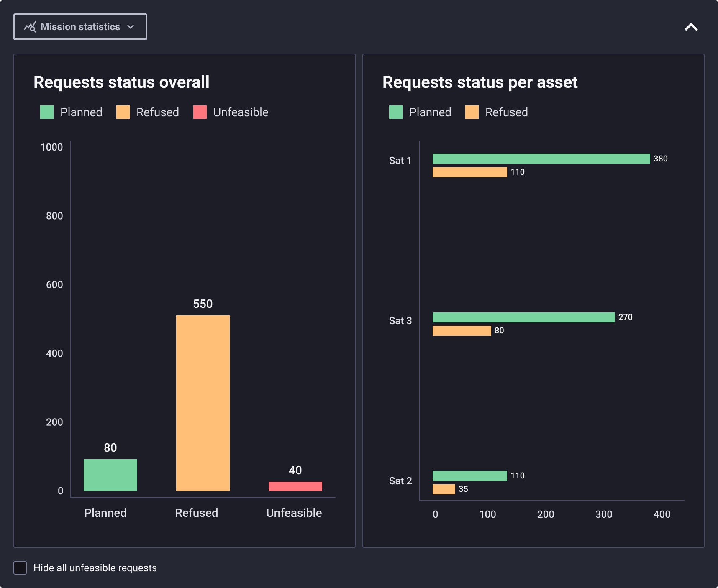
Task: Click the orange Refused swatch in overall legend
Action: point(123,112)
